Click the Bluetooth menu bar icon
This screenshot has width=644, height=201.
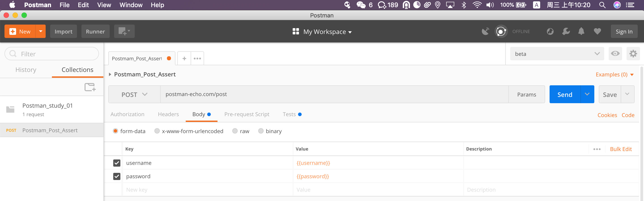[x=464, y=5]
